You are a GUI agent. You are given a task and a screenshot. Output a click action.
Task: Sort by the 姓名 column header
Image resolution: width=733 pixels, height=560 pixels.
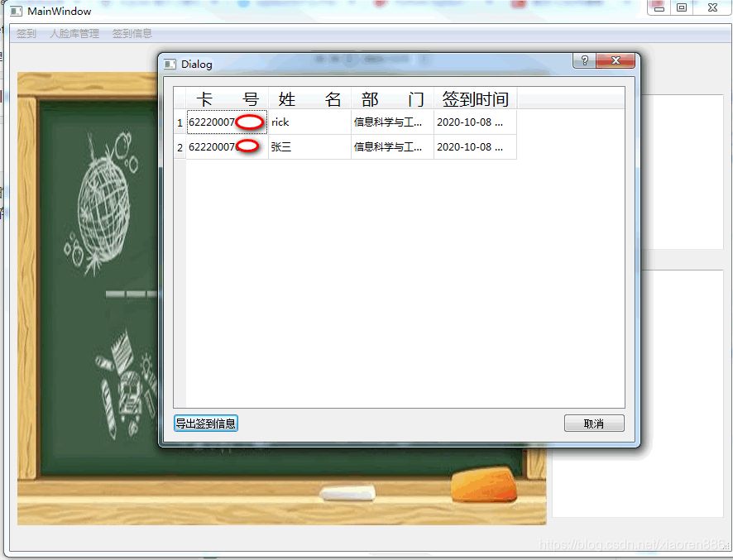310,98
